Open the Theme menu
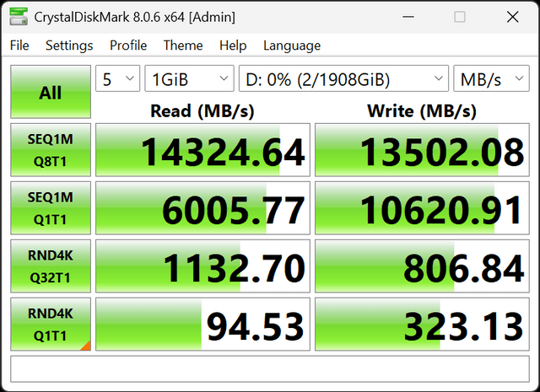The image size is (540, 392). pos(183,46)
